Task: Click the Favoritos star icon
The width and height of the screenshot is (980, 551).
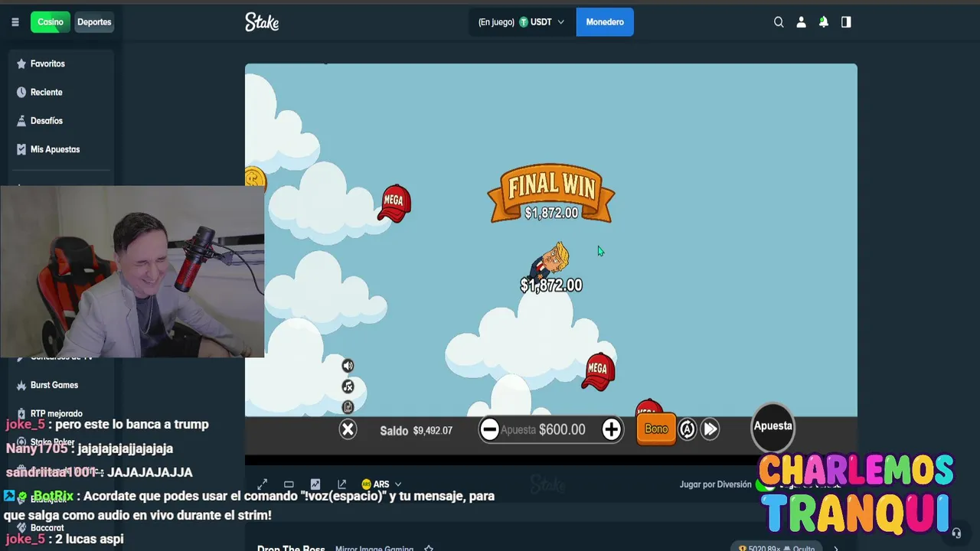Action: tap(21, 64)
